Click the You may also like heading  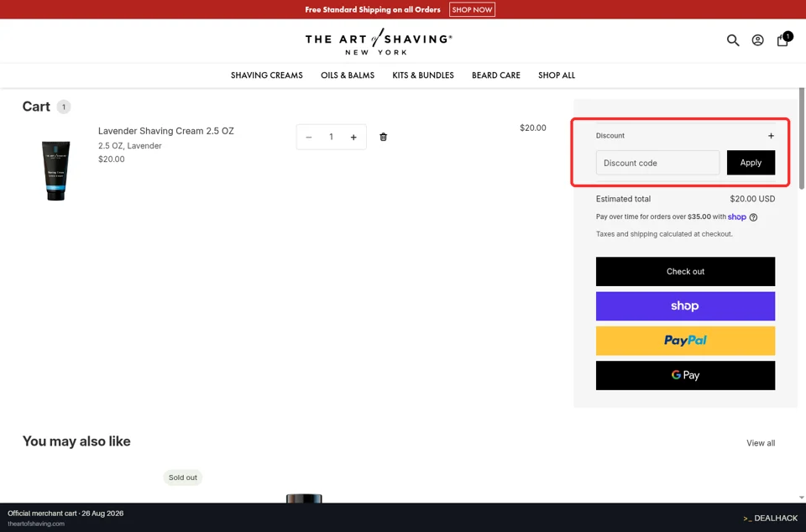[76, 441]
